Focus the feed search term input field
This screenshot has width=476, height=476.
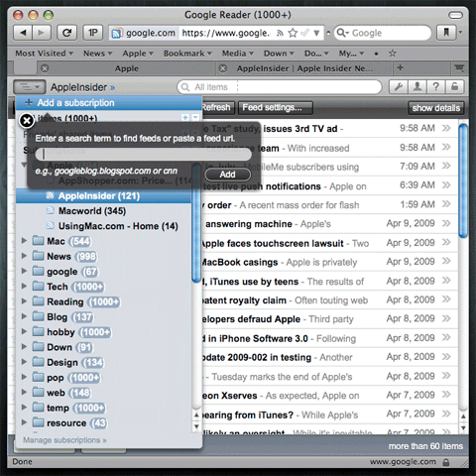coord(143,155)
